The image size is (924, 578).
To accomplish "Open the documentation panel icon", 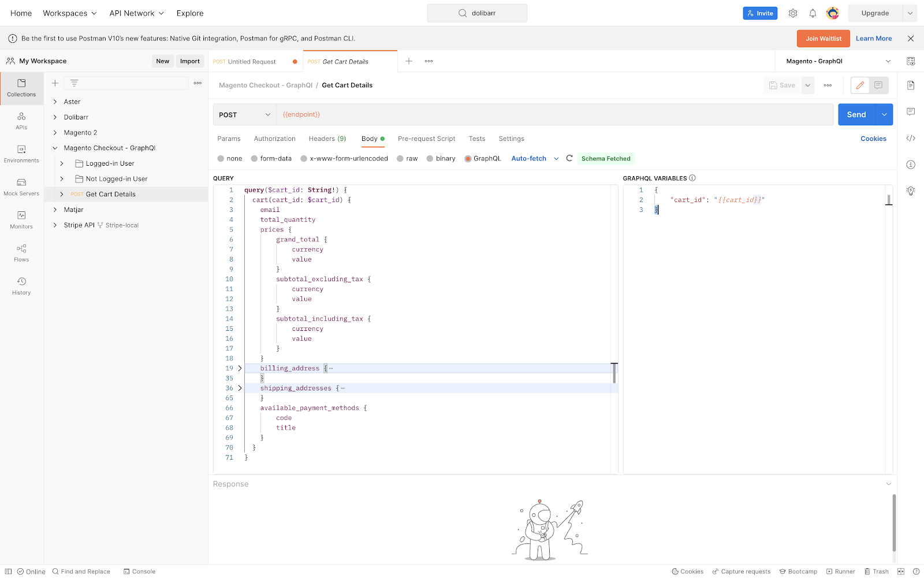I will tap(911, 85).
